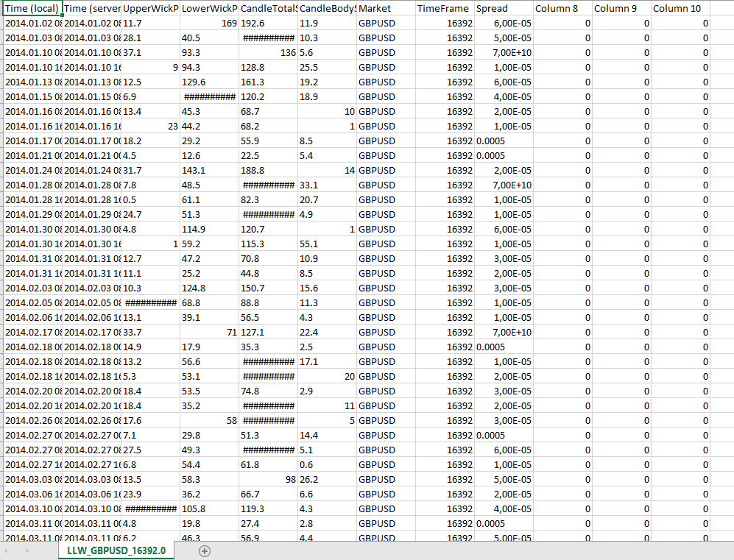Select the Spread header cell
The height and width of the screenshot is (560, 734).
pyautogui.click(x=504, y=8)
